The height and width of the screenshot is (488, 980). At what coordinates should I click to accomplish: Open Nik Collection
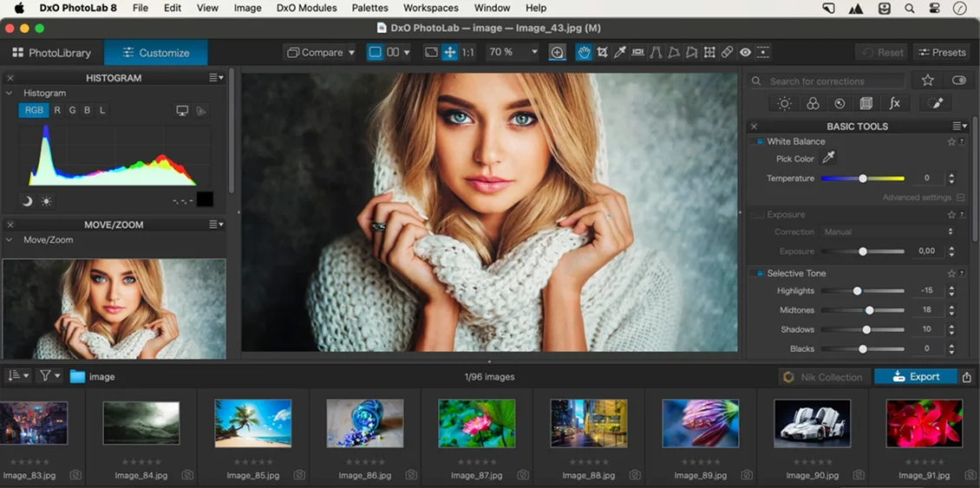click(x=824, y=377)
